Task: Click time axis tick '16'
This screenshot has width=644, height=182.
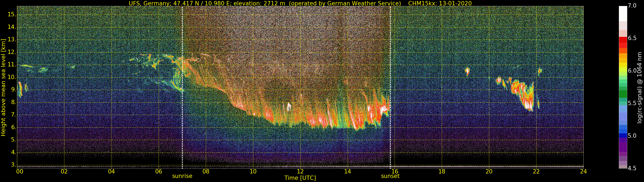Action: point(395,172)
